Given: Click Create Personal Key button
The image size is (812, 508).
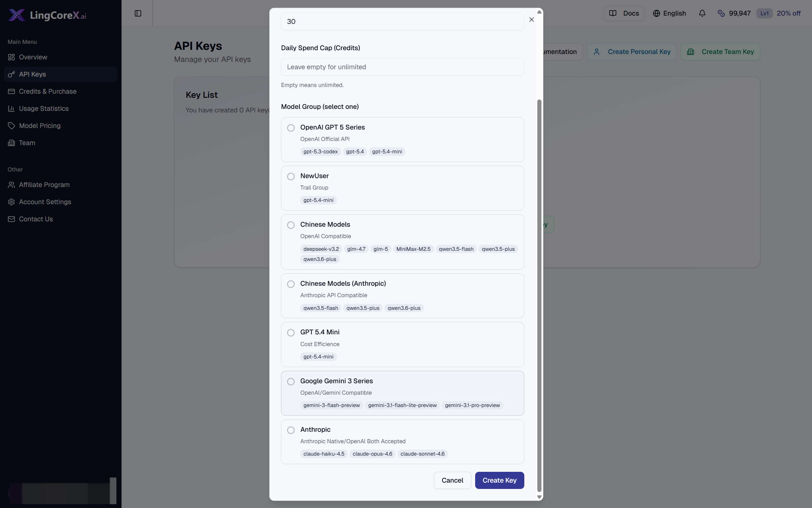Looking at the screenshot, I should pyautogui.click(x=632, y=52).
